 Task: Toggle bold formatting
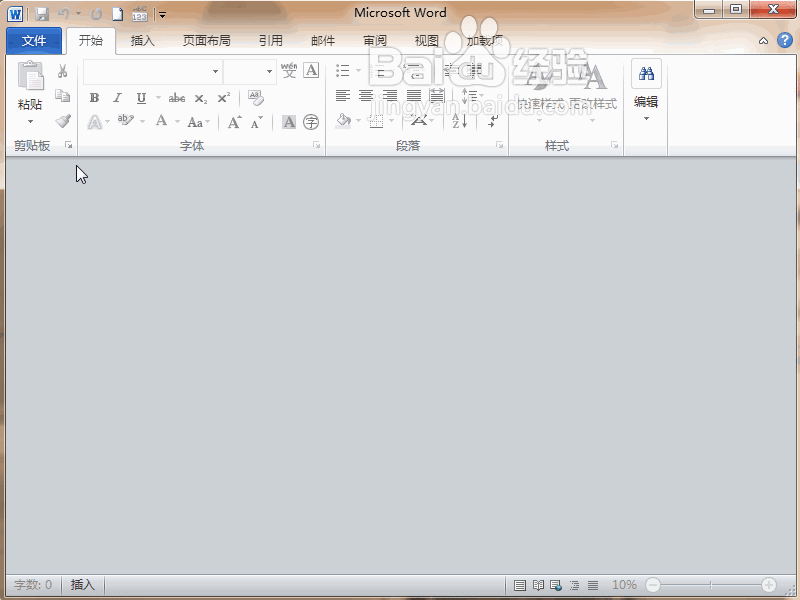(x=94, y=96)
